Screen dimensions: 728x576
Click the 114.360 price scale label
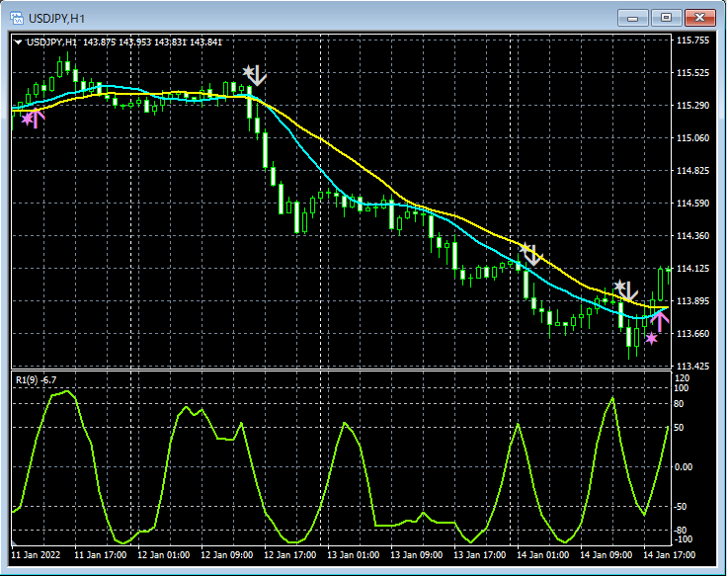tap(692, 235)
